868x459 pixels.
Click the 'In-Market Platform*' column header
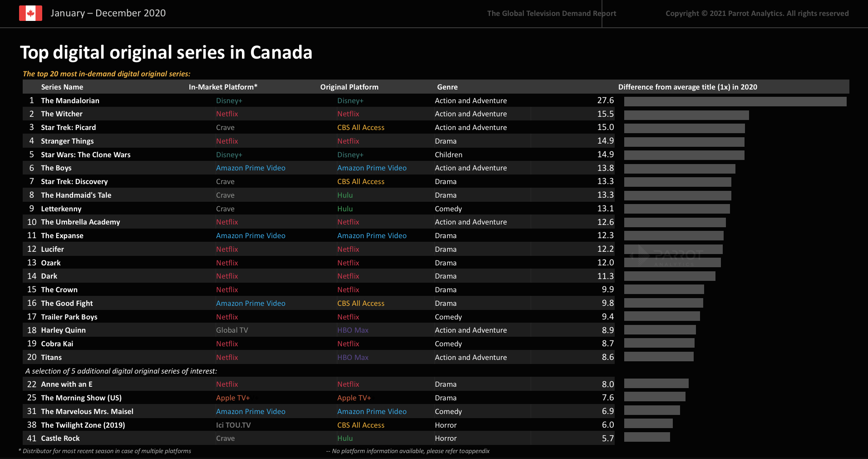(x=223, y=87)
